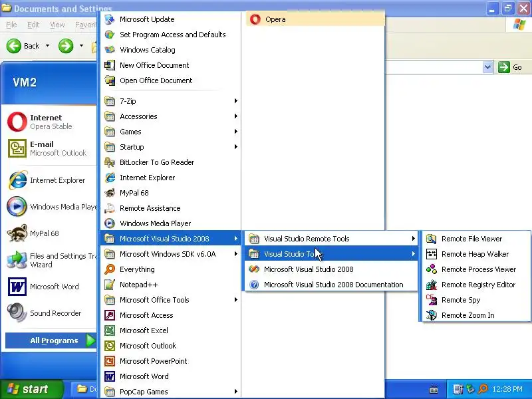
Task: Click Open Office Document icon
Action: (x=110, y=80)
